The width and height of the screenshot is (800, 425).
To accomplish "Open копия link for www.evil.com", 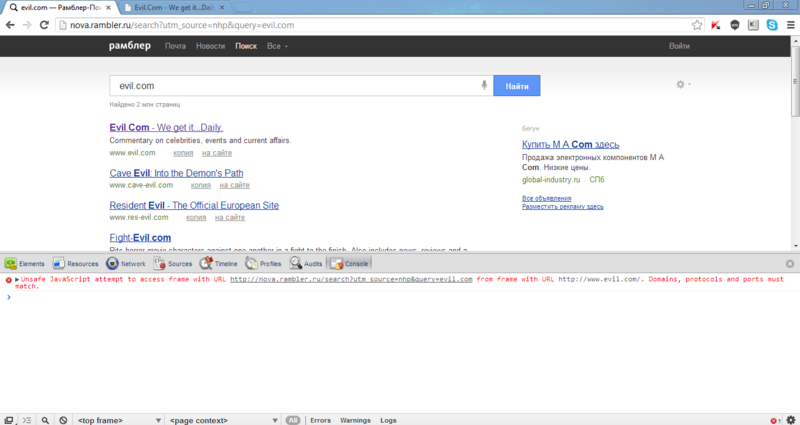I will (183, 153).
